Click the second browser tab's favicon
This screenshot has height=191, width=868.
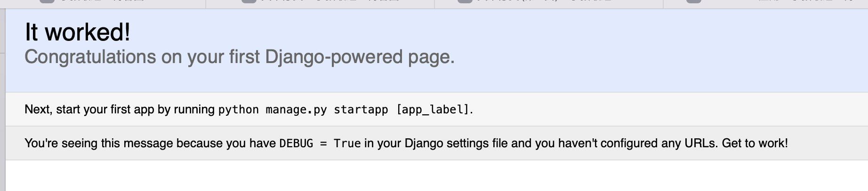coord(249,1)
